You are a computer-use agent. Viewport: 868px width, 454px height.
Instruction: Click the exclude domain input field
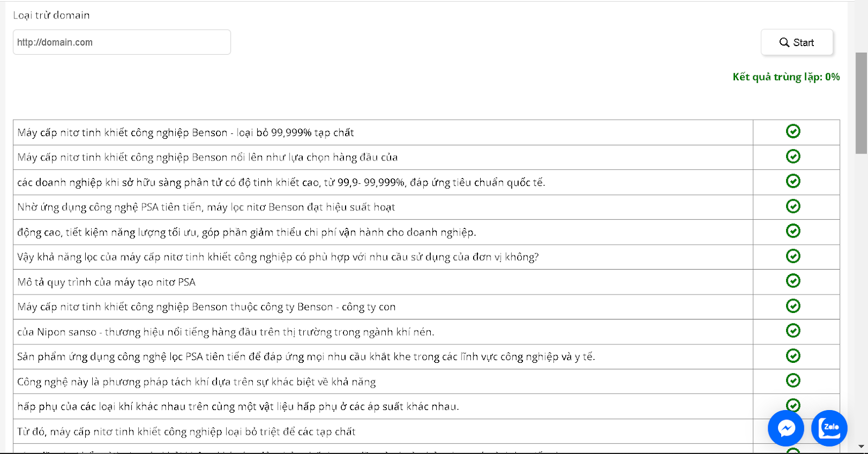coord(122,42)
